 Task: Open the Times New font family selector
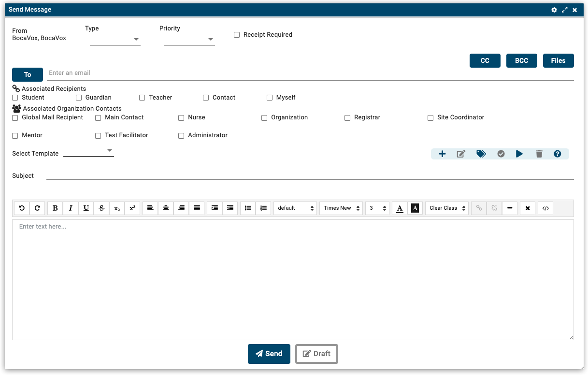pos(341,208)
